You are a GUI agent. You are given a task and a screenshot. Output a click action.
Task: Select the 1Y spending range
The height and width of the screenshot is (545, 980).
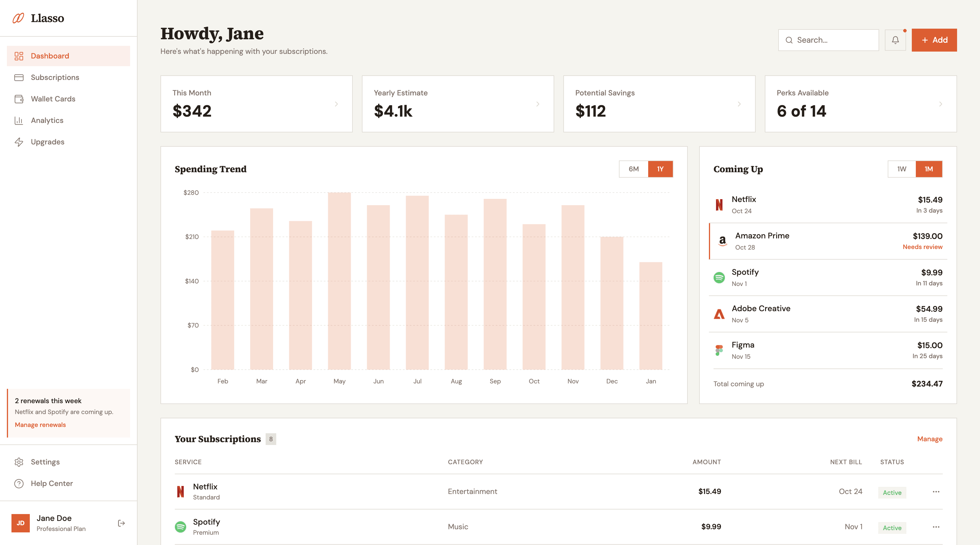tap(660, 169)
